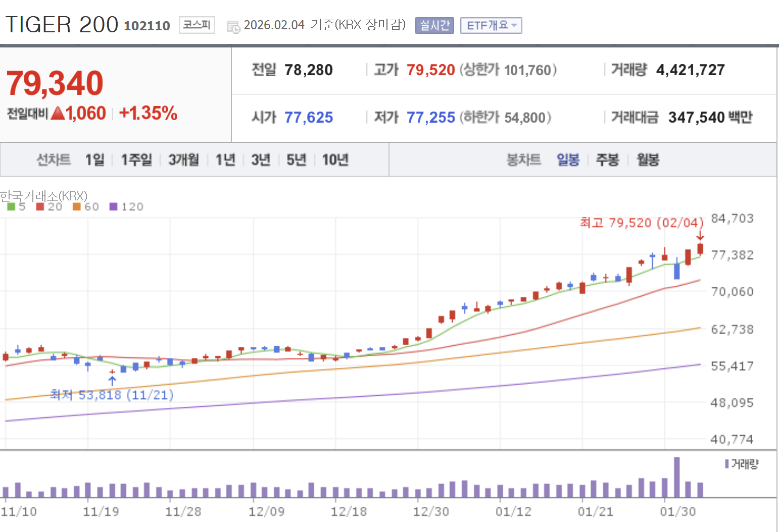779x532 pixels.
Task: Select the 3년 line chart tab
Action: pos(261,160)
